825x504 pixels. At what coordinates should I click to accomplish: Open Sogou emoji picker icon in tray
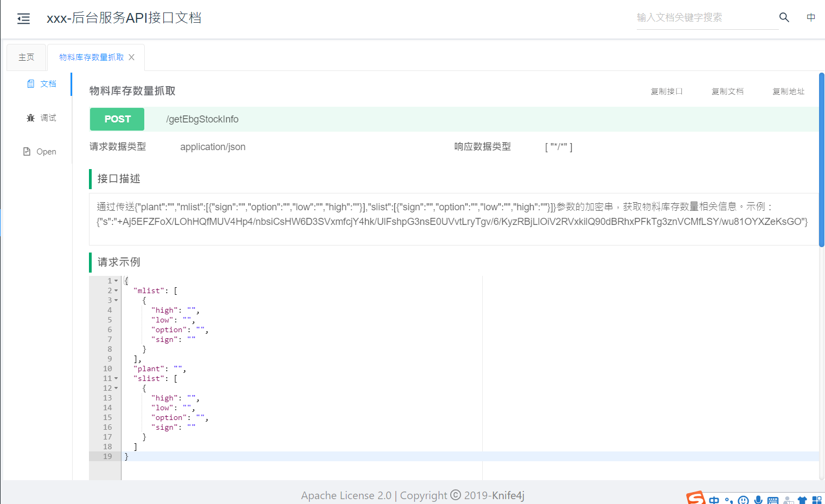(x=743, y=499)
